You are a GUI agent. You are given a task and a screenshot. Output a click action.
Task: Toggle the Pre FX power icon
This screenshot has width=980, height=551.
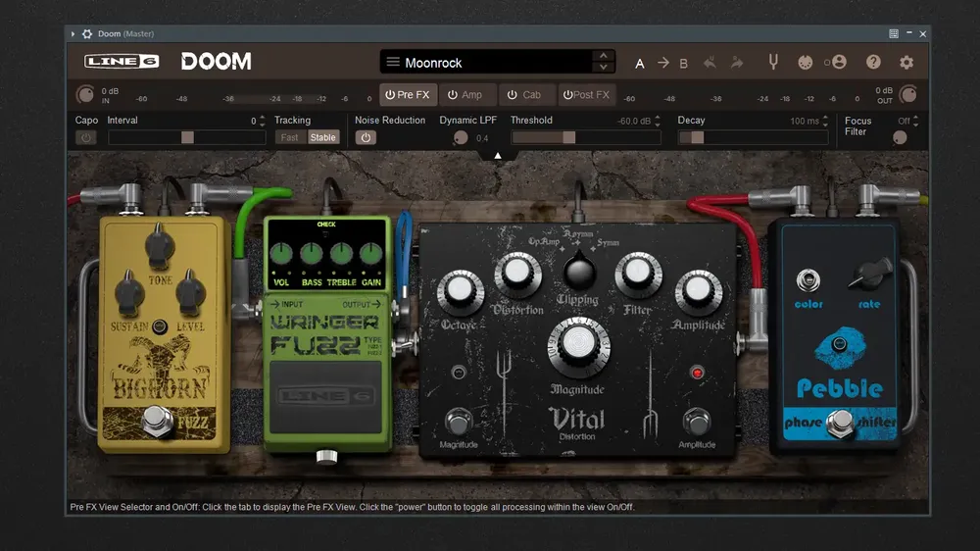390,94
